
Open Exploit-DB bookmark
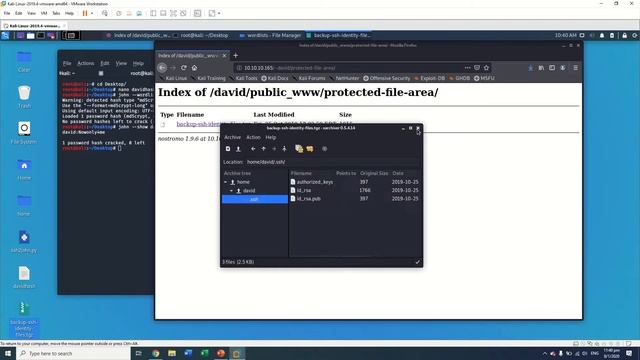[429, 78]
